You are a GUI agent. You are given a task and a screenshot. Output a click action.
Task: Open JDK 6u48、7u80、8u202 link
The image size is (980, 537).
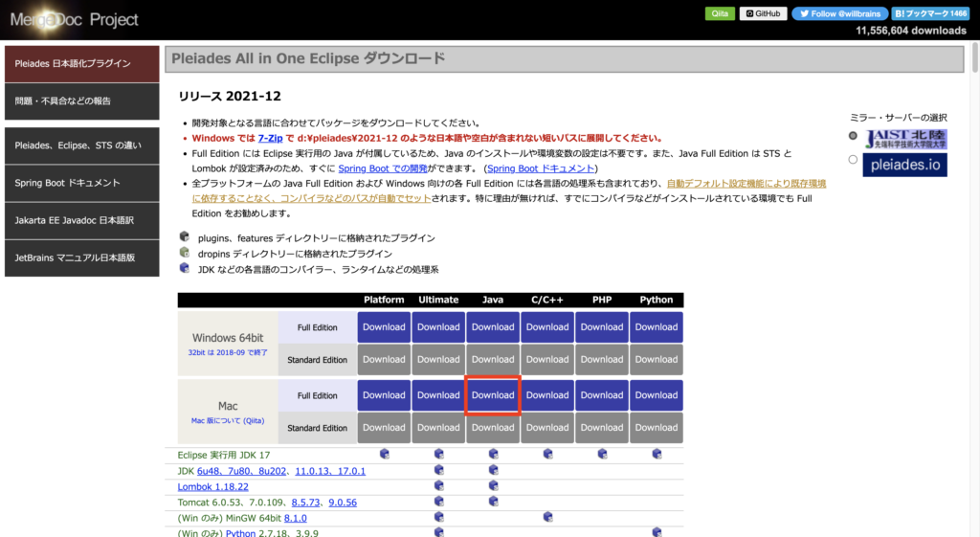(241, 471)
